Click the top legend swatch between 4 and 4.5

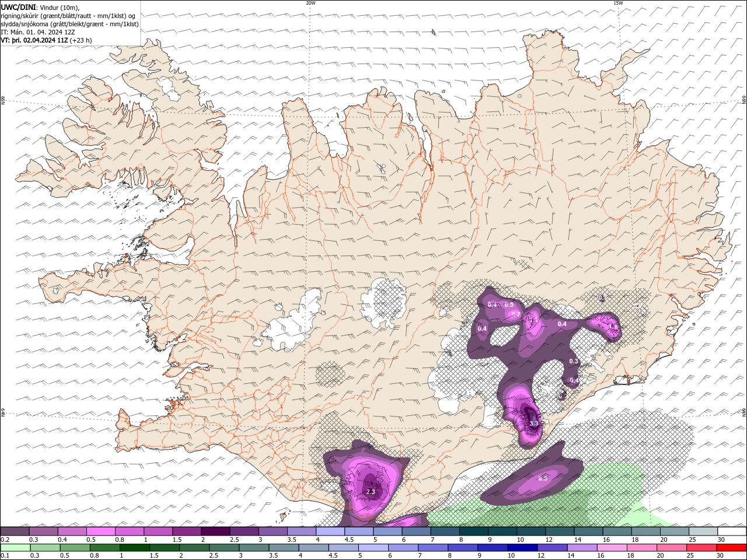pos(330,531)
